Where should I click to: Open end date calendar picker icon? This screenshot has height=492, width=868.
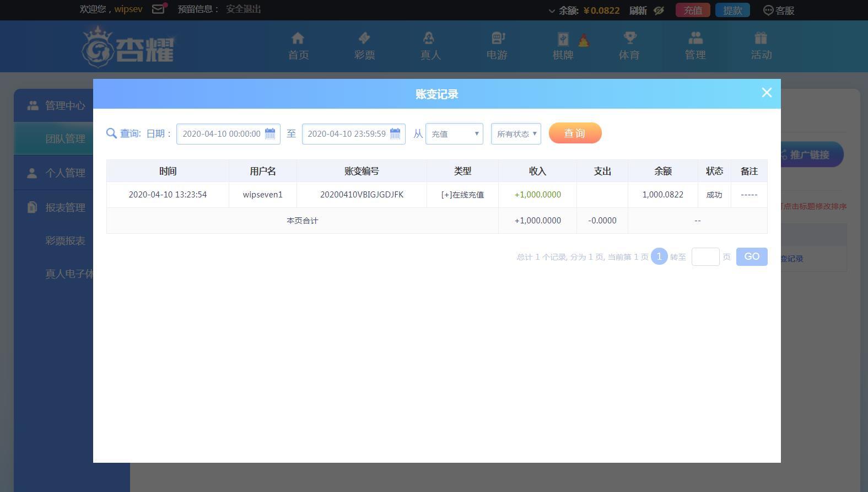click(x=395, y=133)
